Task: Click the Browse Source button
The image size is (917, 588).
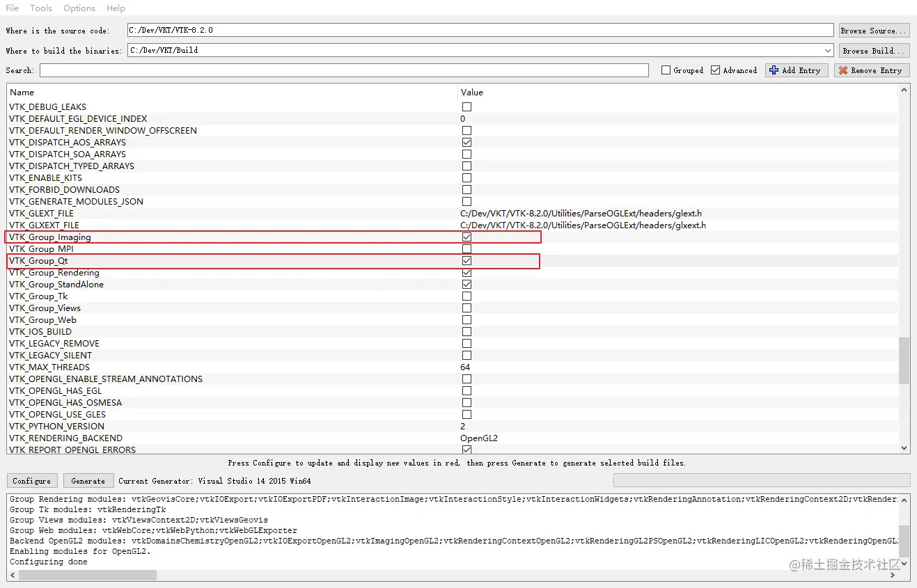Action: (873, 31)
